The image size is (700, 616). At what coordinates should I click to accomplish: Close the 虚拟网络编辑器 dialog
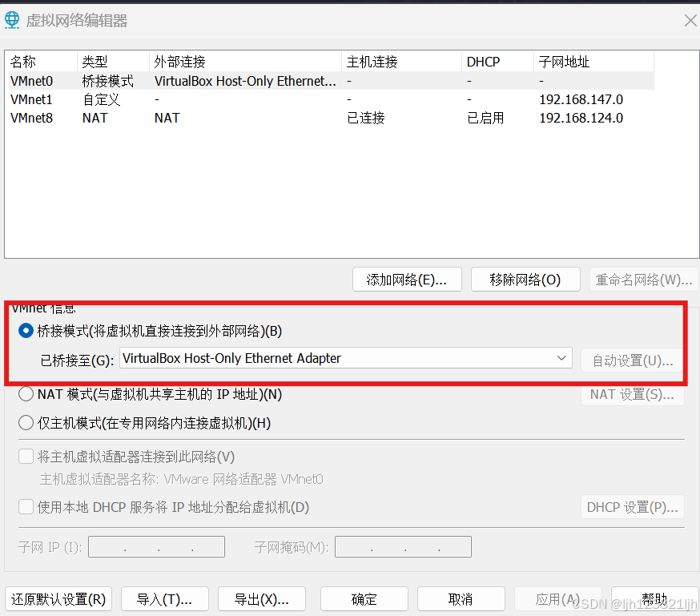pos(690,21)
